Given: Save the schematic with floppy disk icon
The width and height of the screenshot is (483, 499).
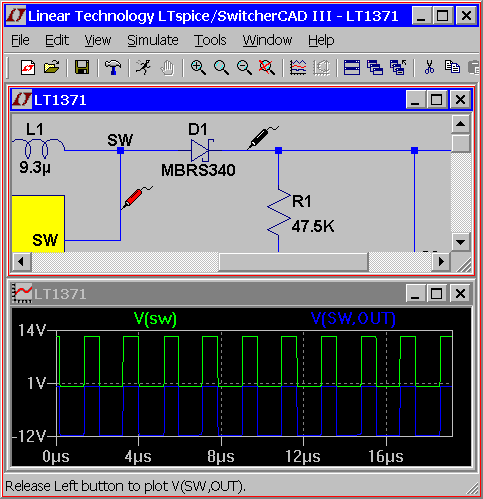Looking at the screenshot, I should [82, 68].
